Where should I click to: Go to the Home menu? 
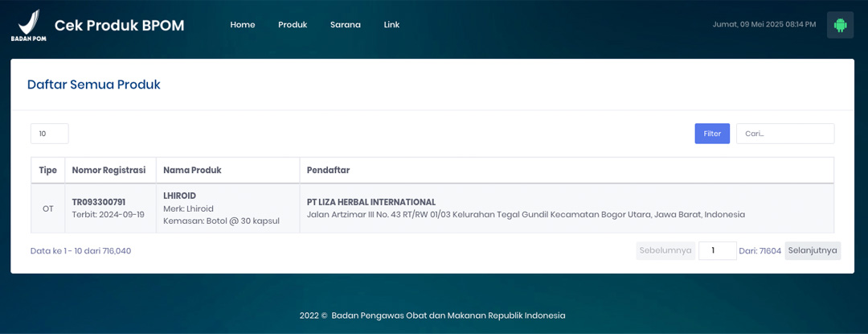(x=242, y=25)
